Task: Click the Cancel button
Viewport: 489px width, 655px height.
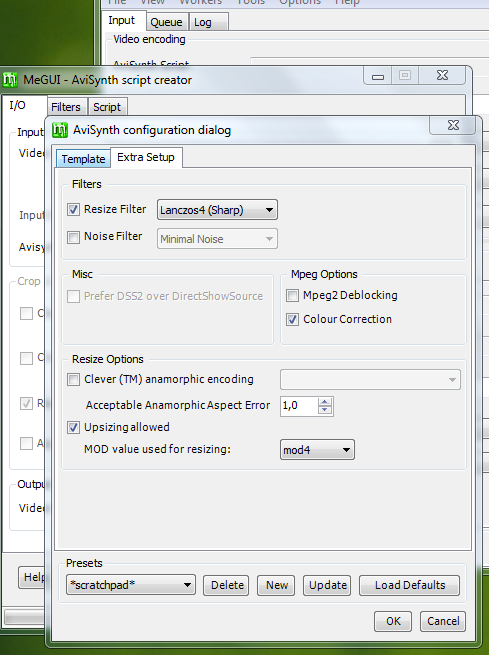Action: (443, 621)
